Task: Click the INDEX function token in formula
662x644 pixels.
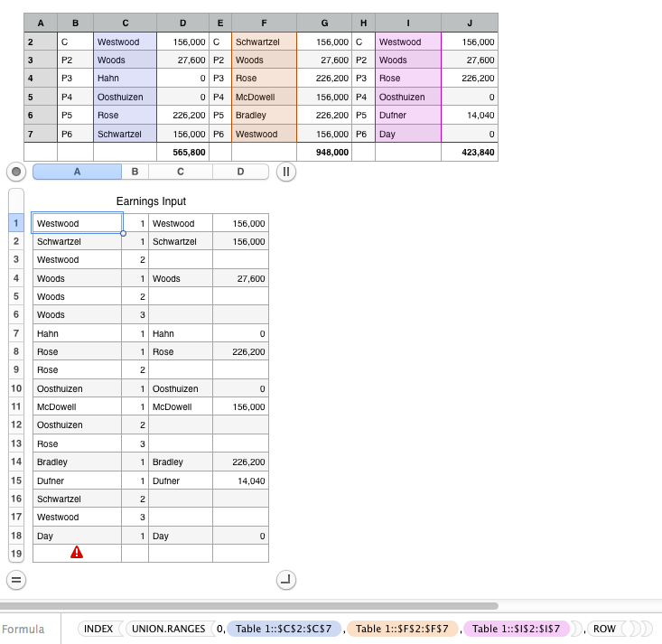Action: 98,629
